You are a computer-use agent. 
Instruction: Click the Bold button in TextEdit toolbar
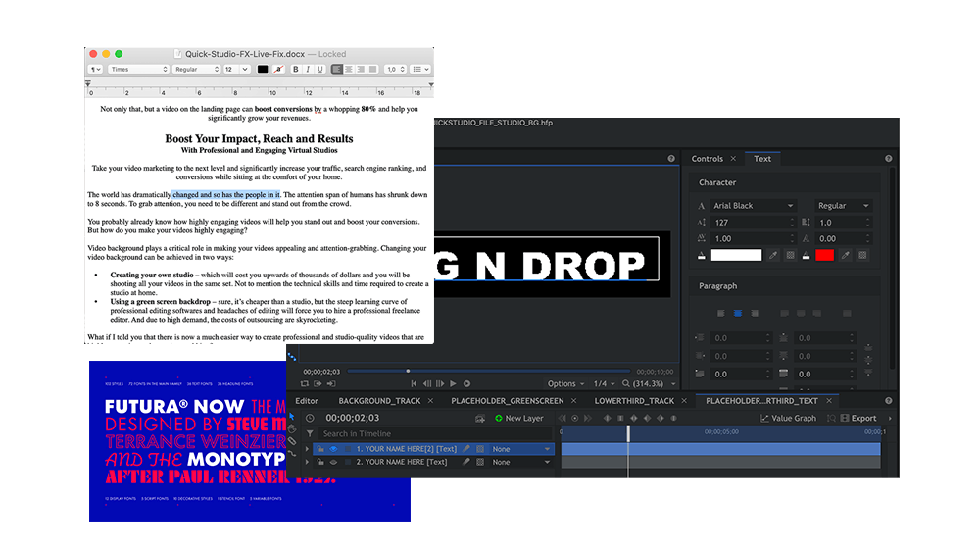(x=294, y=70)
